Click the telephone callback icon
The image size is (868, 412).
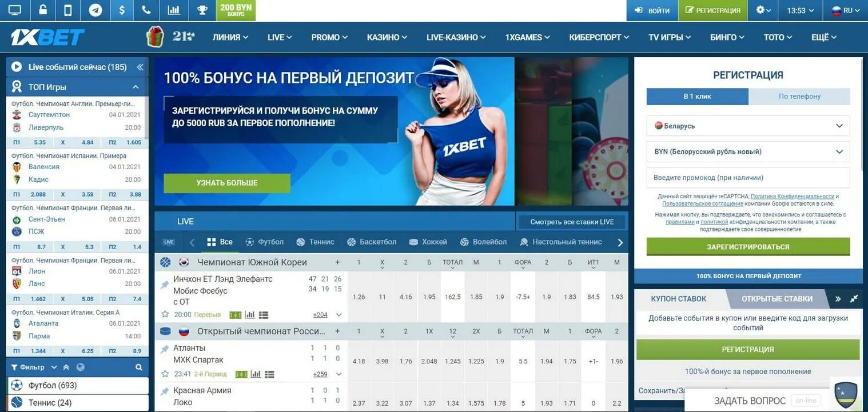tap(146, 10)
